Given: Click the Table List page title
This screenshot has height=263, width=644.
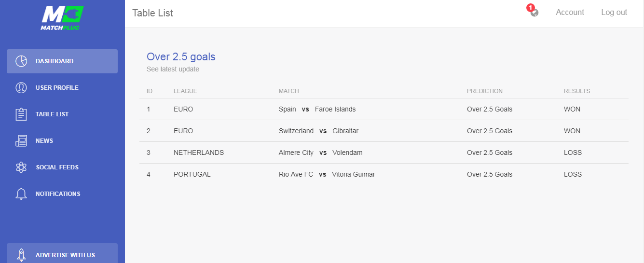Looking at the screenshot, I should tap(152, 13).
